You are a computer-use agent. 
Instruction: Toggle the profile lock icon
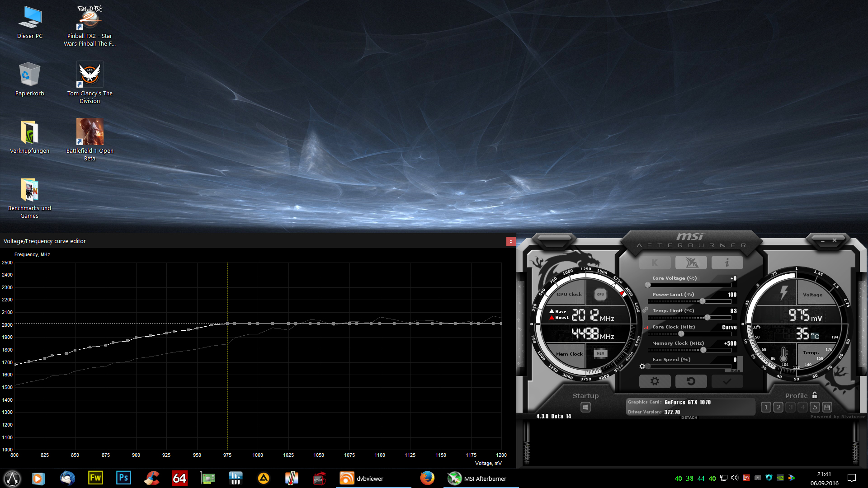[x=815, y=395]
